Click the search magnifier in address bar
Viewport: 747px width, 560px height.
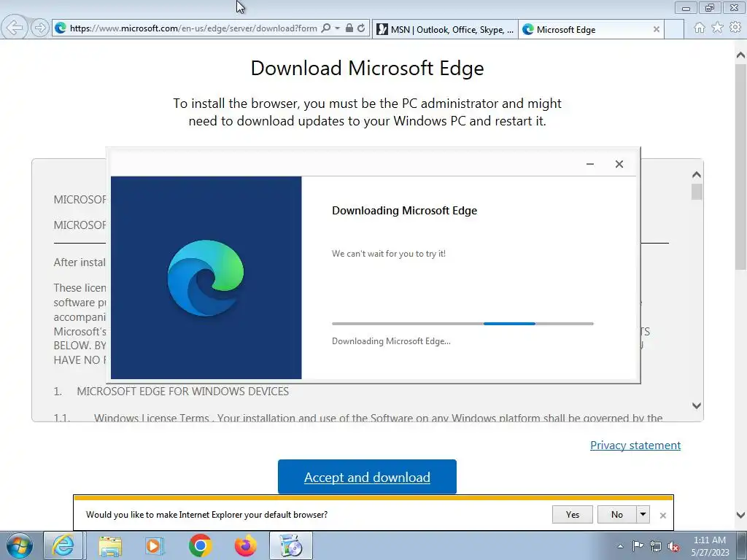[x=326, y=28]
